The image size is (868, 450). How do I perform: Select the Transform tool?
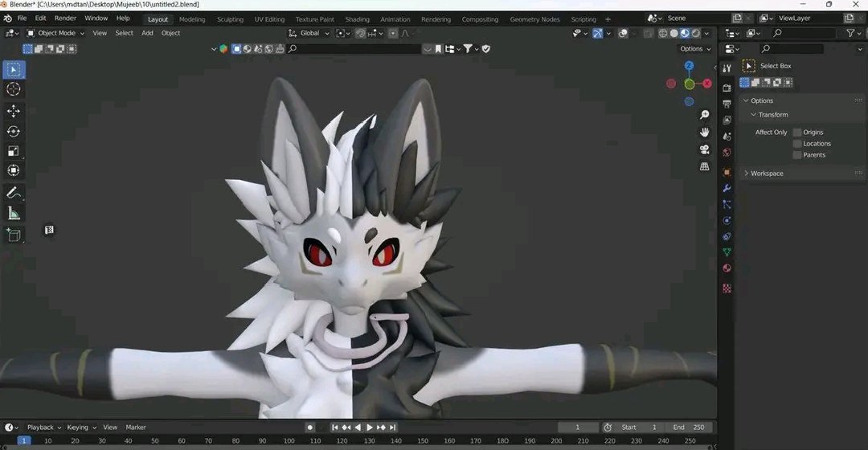14,170
